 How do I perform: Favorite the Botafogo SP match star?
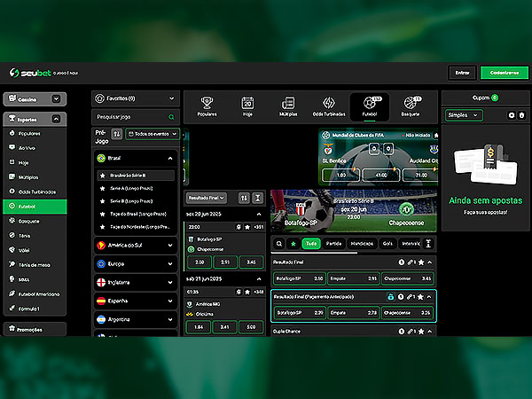(x=247, y=227)
